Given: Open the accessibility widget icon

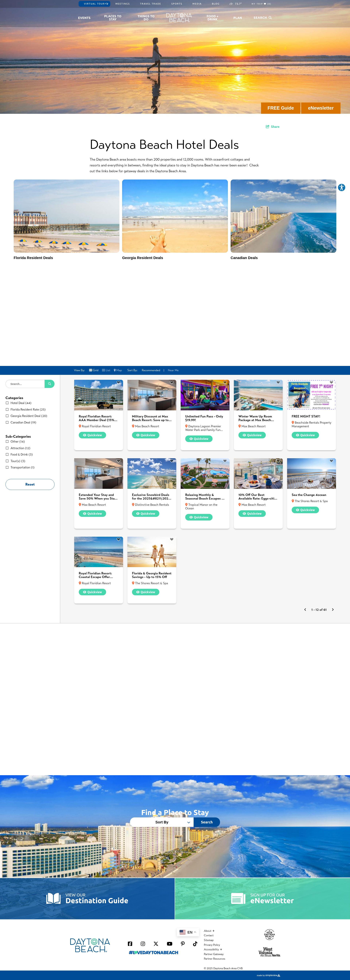Looking at the screenshot, I should point(341,188).
